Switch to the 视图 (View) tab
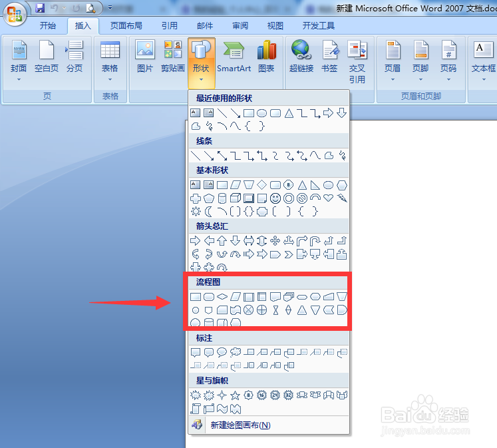This screenshot has height=448, width=497. coord(275,26)
